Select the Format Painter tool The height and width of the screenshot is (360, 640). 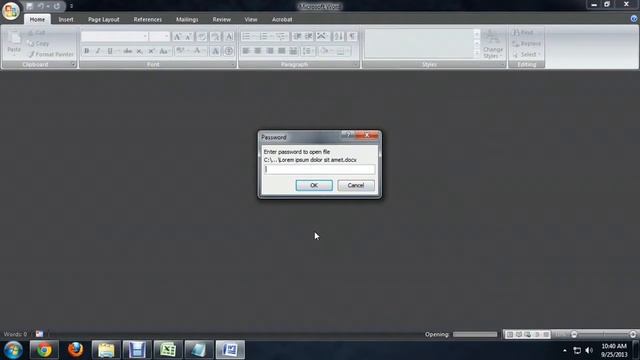[x=51, y=54]
